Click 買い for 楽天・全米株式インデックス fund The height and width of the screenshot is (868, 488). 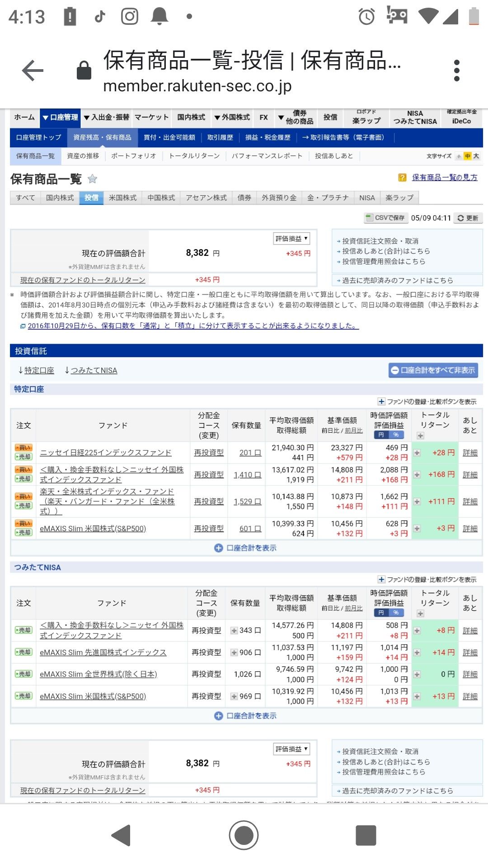(x=23, y=496)
